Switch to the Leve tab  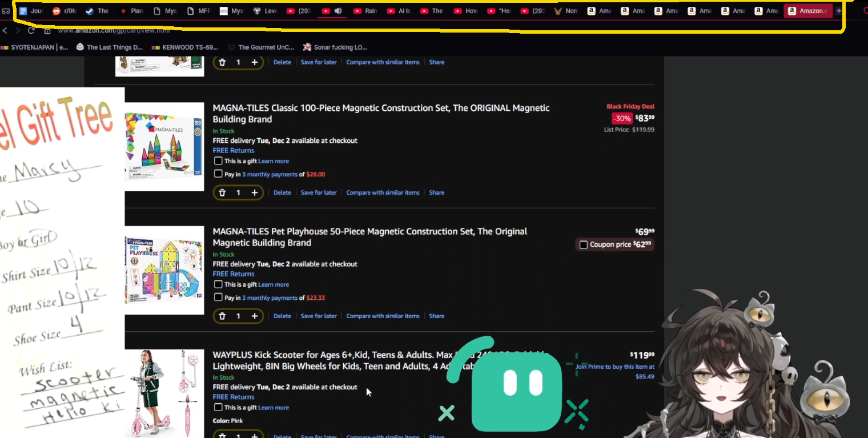coord(265,11)
